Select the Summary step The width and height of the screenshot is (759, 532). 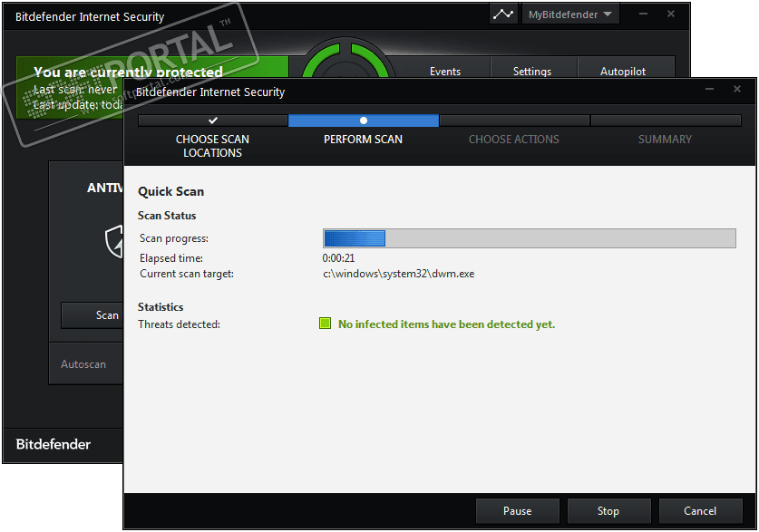point(665,140)
